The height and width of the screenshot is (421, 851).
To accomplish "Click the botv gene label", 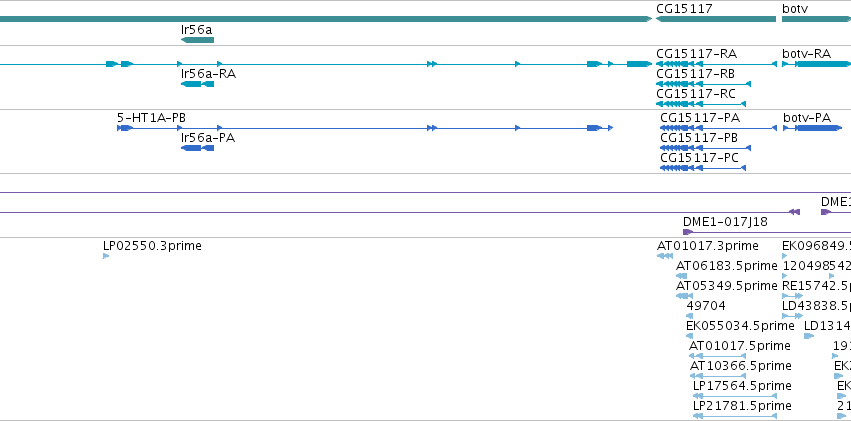I will (796, 9).
